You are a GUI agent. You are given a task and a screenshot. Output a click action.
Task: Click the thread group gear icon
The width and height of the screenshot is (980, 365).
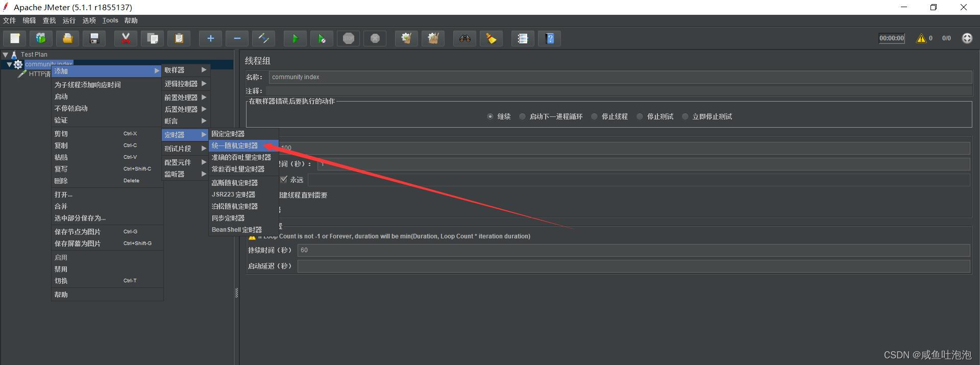(18, 64)
